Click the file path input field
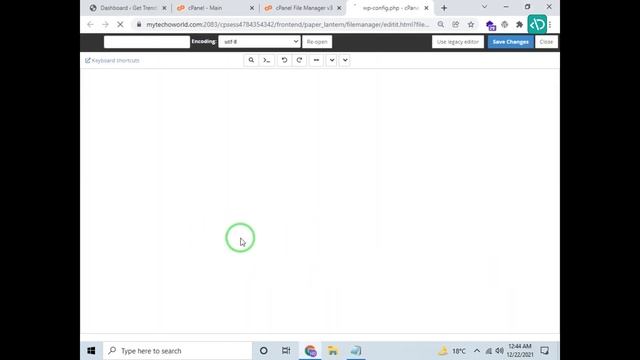 (147, 42)
